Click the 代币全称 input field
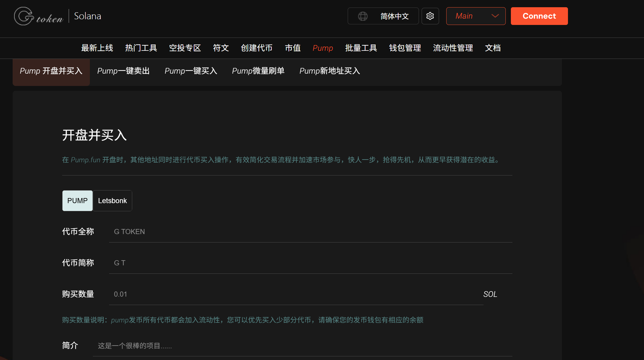 tap(310, 232)
